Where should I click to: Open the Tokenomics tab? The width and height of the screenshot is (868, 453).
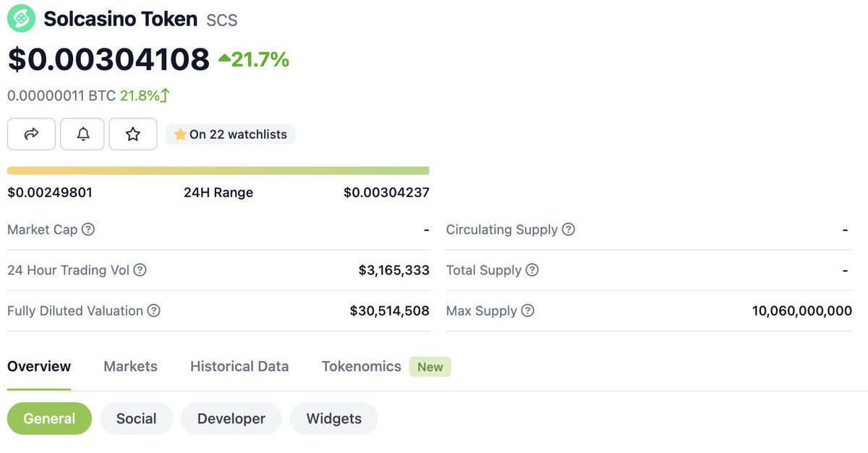[361, 366]
